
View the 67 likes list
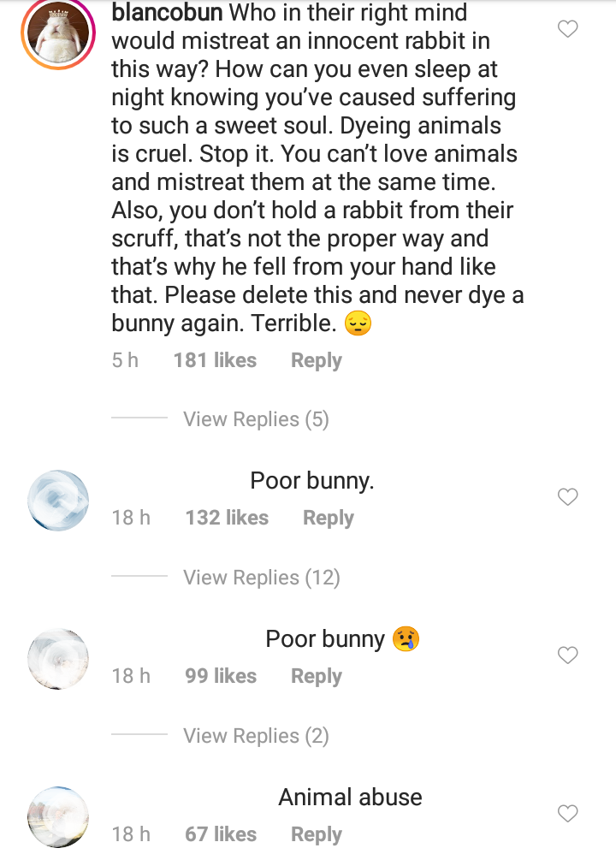pos(221,835)
